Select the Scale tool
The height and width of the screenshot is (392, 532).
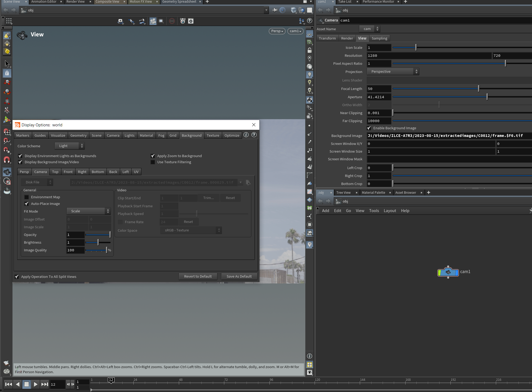pyautogui.click(x=7, y=101)
